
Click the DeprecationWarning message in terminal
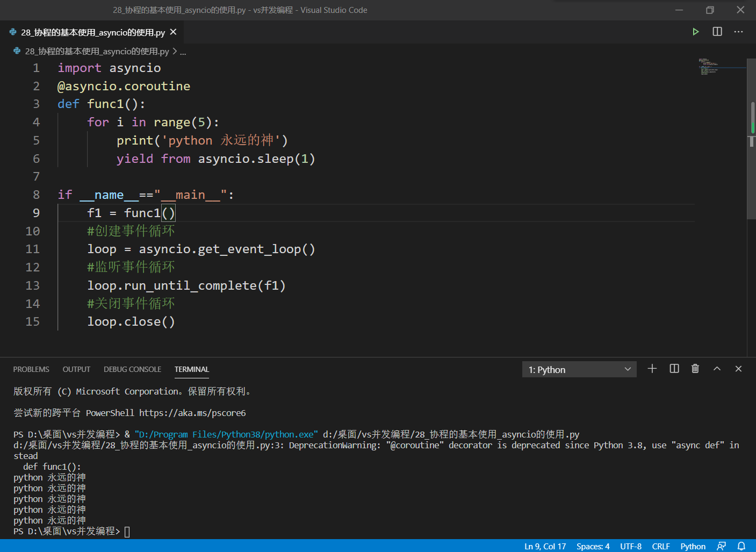pyautogui.click(x=376, y=450)
